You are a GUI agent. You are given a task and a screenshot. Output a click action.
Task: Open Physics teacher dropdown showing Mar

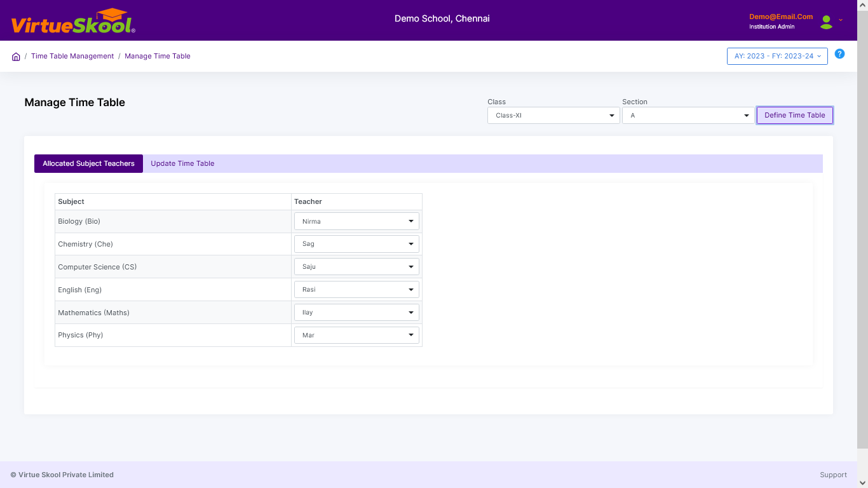tap(356, 335)
